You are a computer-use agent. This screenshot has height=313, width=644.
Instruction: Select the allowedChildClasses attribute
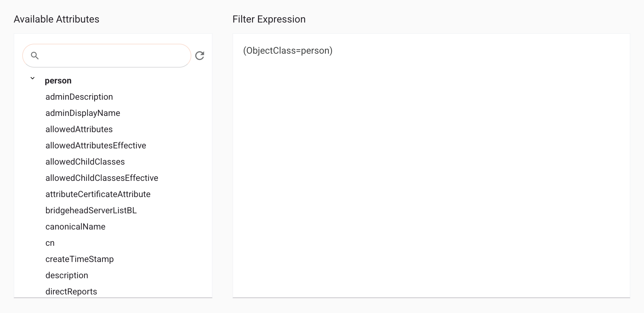pos(85,162)
